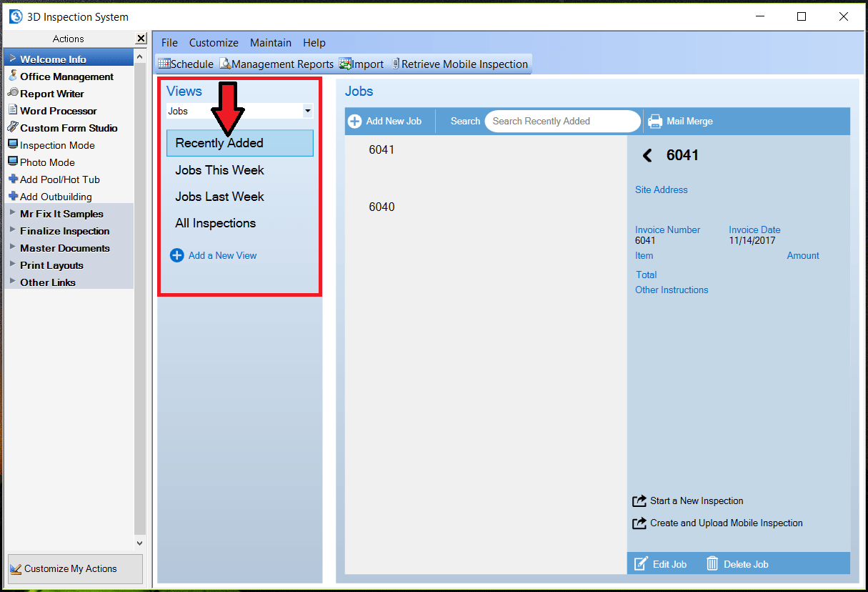
Task: Open the Maintain menu
Action: [x=271, y=42]
